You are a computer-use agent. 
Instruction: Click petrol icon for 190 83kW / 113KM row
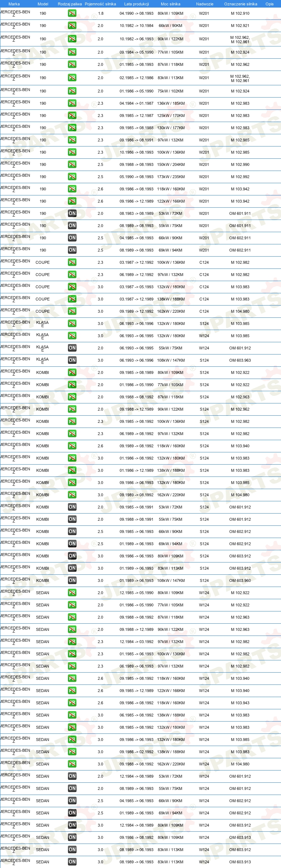pos(72,78)
